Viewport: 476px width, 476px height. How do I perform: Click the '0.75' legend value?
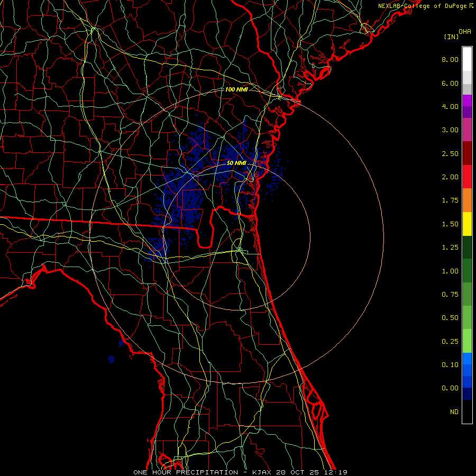coord(450,295)
